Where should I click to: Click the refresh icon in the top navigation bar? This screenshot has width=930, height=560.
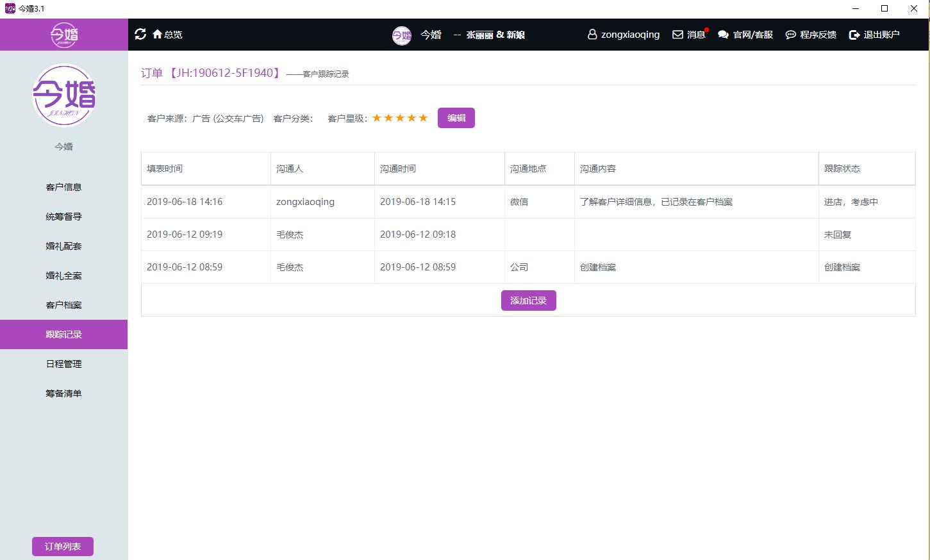141,34
